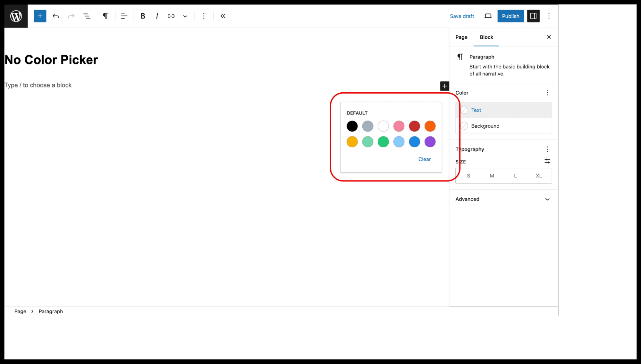Toggle the settings sidebar panel
Viewport: 641px width, 364px height.
[x=534, y=16]
